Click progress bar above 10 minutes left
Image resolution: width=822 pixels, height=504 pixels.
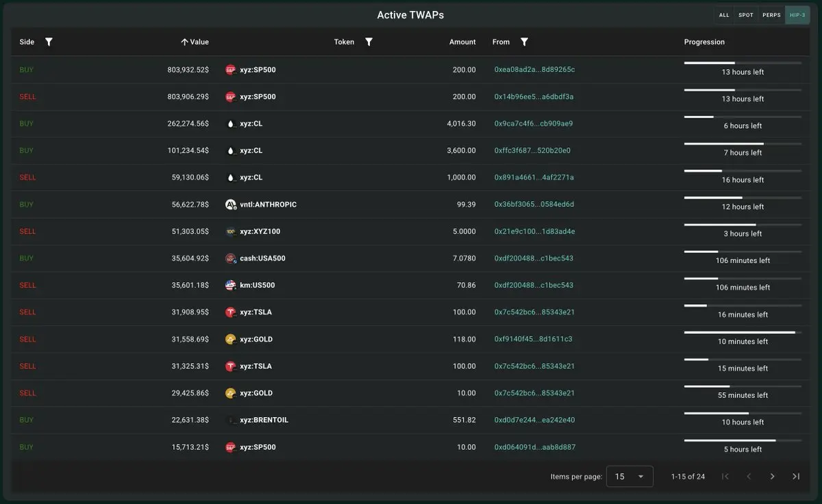pos(743,333)
